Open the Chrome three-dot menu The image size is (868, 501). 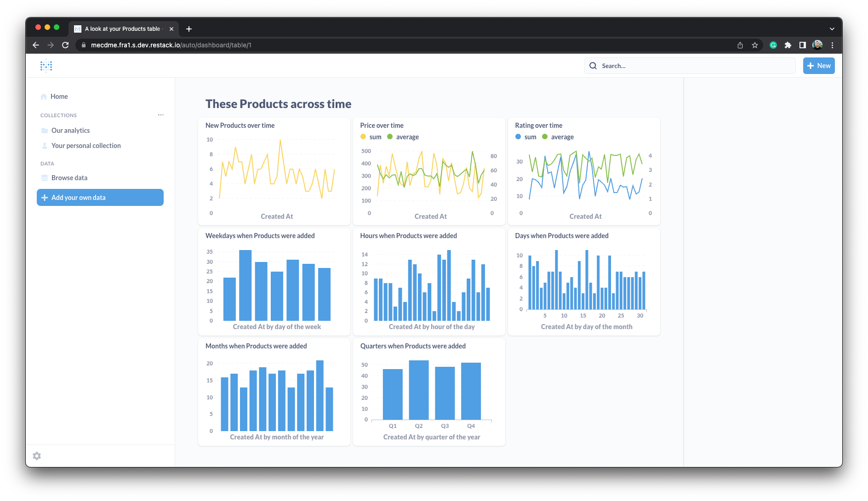tap(832, 45)
